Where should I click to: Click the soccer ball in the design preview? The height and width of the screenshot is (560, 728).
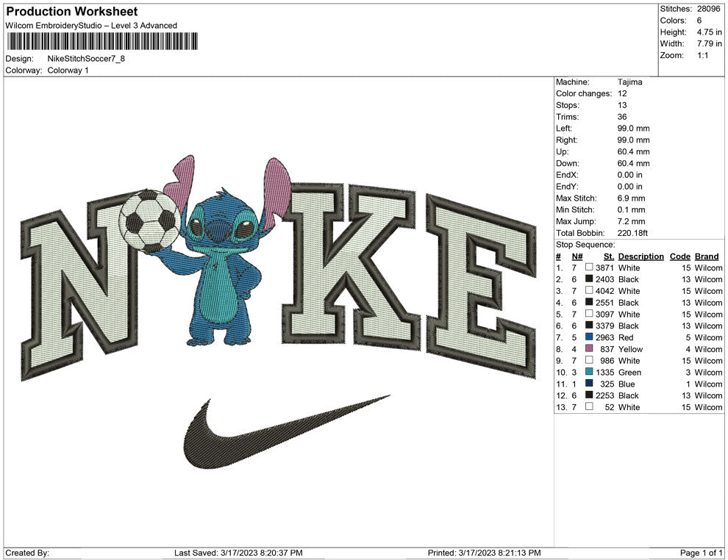click(150, 221)
